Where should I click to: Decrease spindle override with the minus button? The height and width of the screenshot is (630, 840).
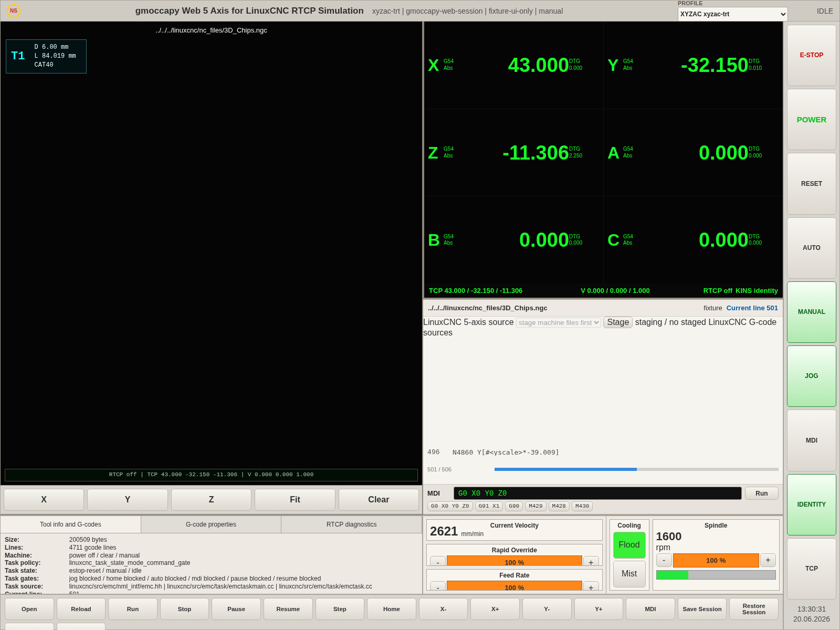tap(664, 560)
